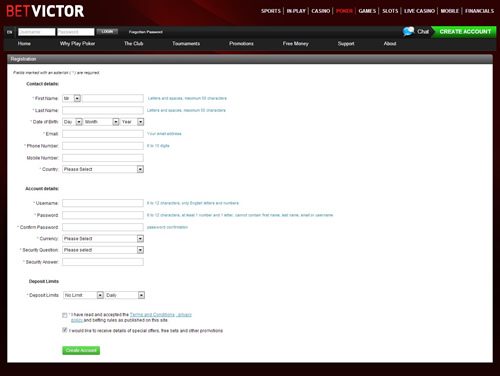Click the green Create Account submit button

[x=81, y=350]
